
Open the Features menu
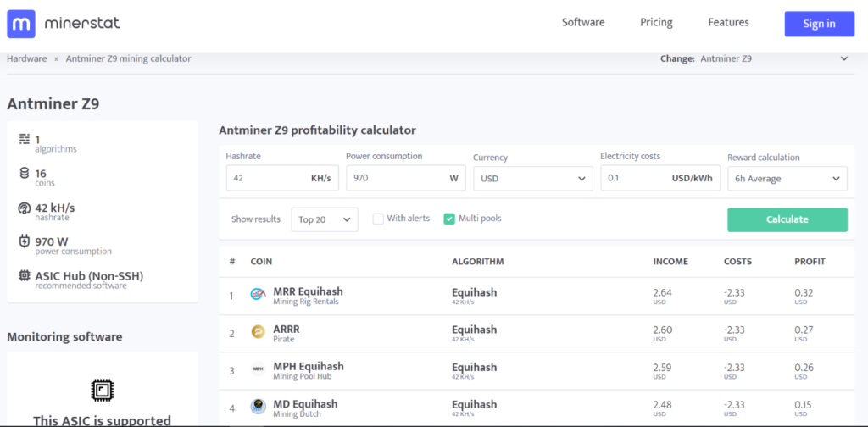coord(728,23)
